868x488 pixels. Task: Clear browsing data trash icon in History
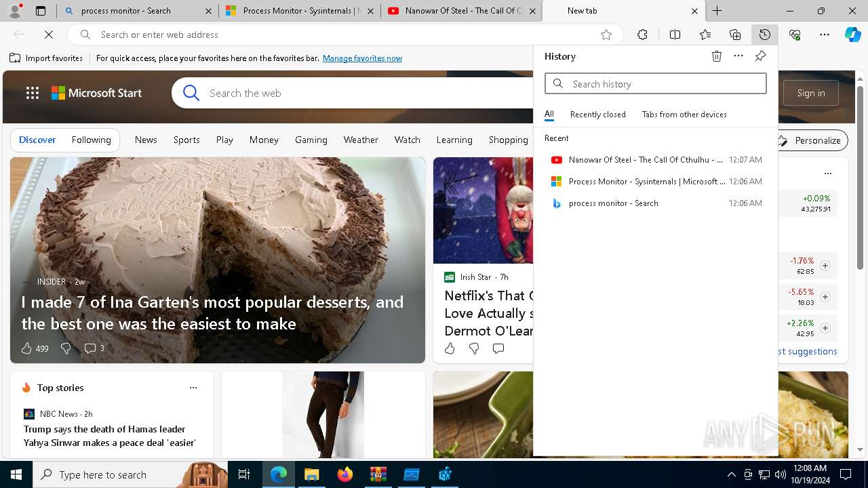(x=717, y=56)
